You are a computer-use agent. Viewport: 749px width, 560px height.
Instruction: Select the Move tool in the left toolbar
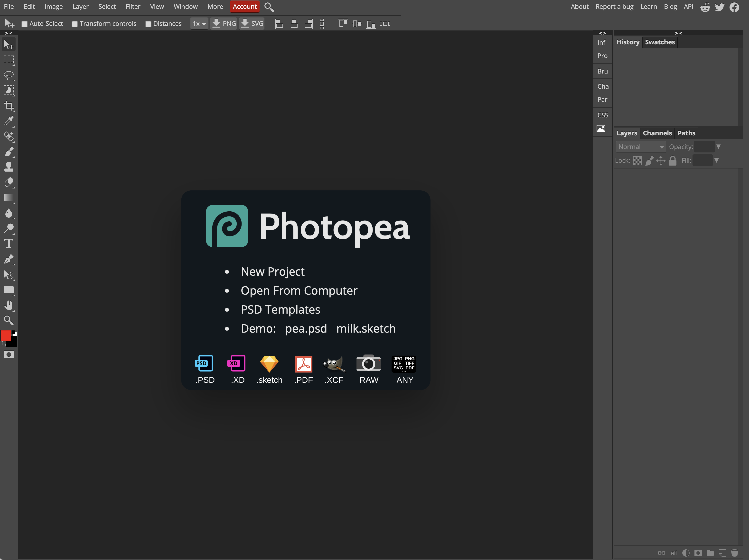(x=9, y=45)
